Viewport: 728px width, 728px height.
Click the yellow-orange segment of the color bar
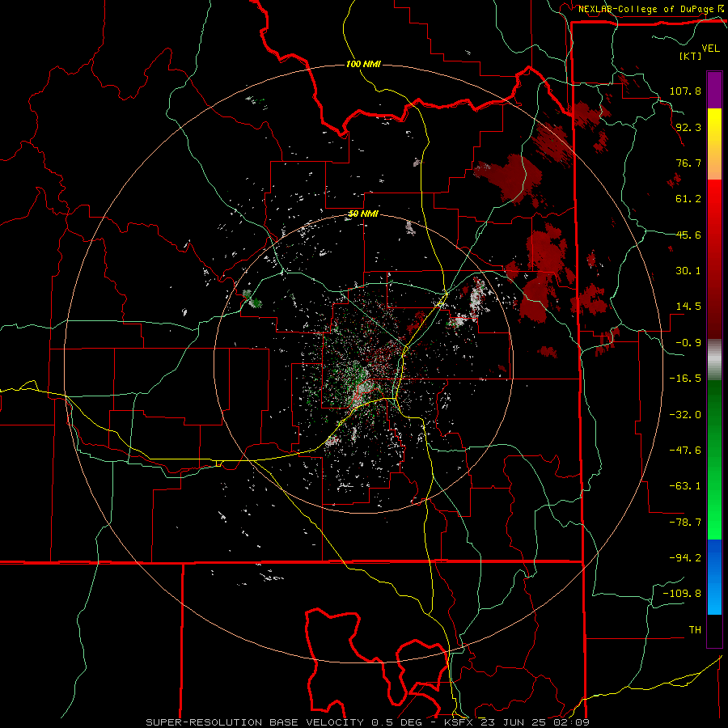[x=714, y=144]
